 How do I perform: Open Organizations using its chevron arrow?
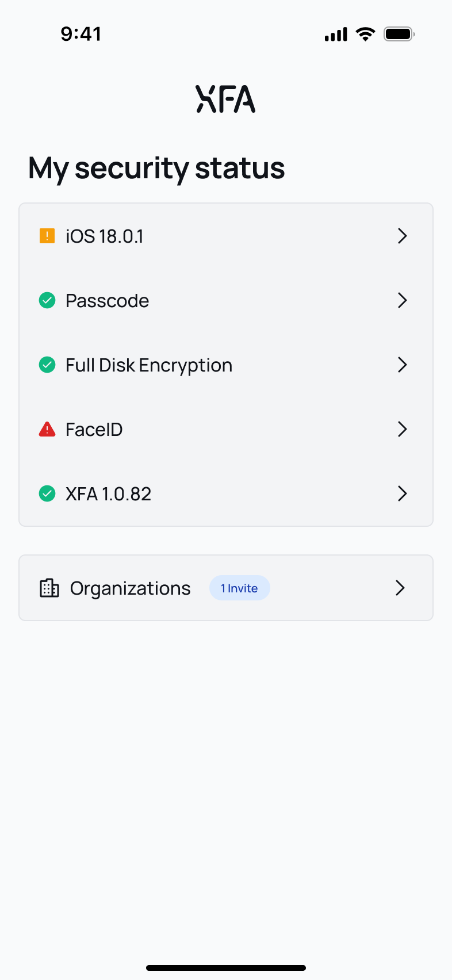click(400, 588)
